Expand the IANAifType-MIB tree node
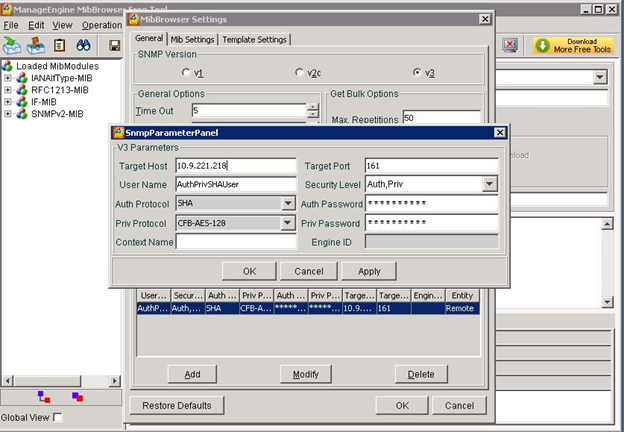624x432 pixels. point(8,78)
